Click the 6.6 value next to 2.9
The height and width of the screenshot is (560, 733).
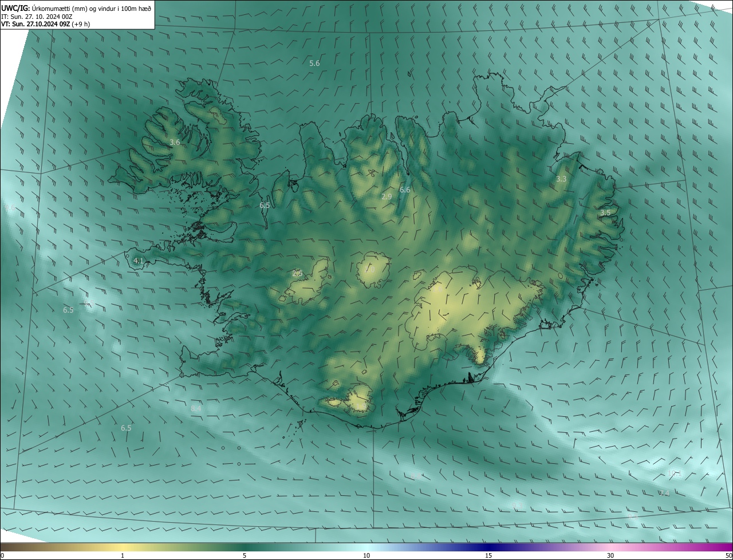pyautogui.click(x=405, y=190)
